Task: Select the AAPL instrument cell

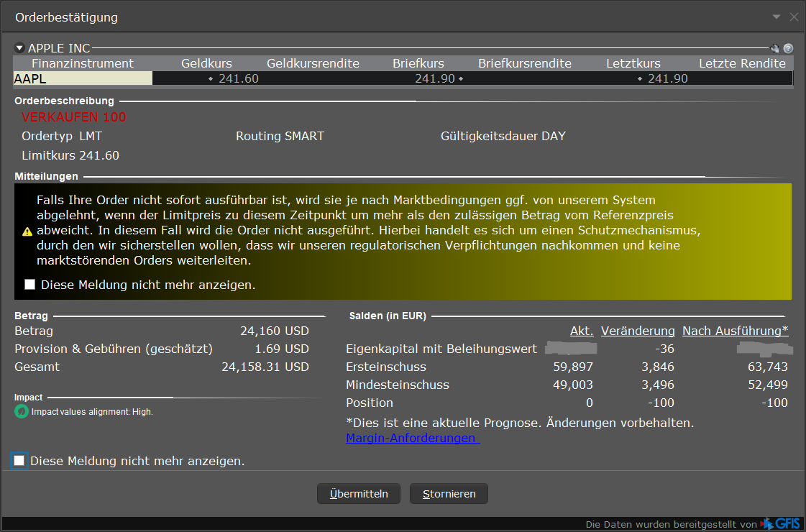Action: pyautogui.click(x=83, y=78)
